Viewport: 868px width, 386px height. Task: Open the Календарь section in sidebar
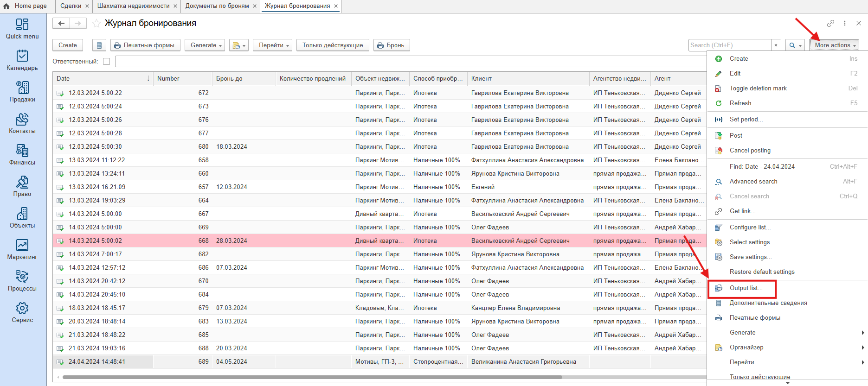tap(22, 60)
